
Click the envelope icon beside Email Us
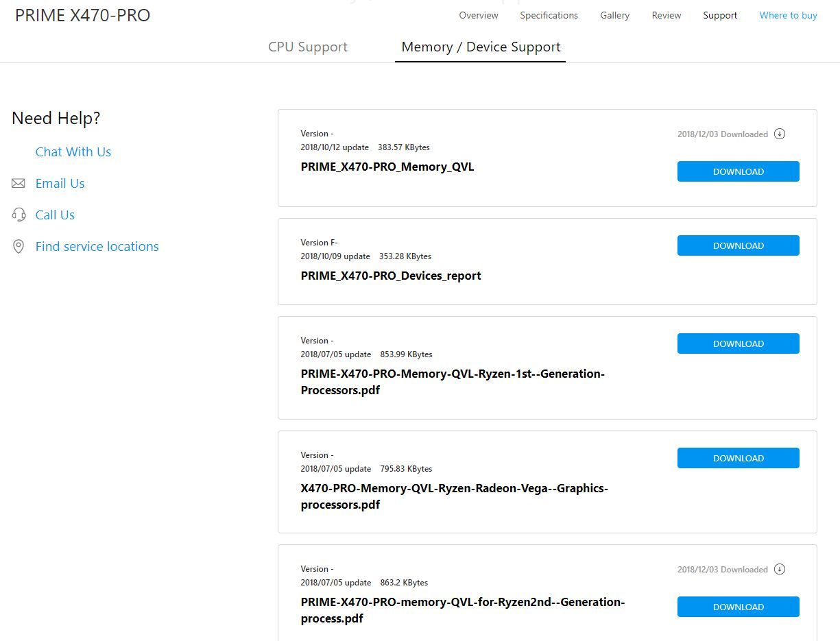19,184
